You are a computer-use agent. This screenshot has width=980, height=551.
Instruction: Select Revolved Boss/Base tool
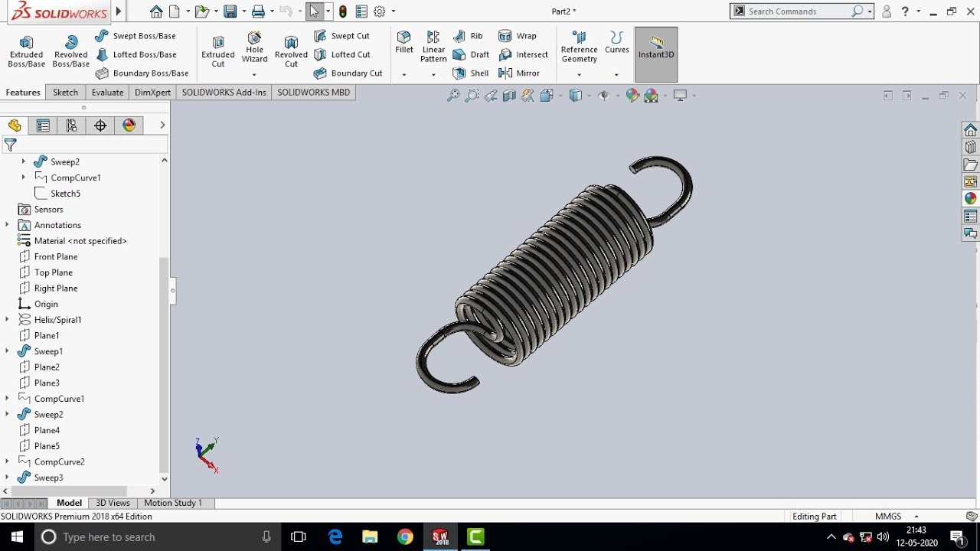(x=70, y=51)
